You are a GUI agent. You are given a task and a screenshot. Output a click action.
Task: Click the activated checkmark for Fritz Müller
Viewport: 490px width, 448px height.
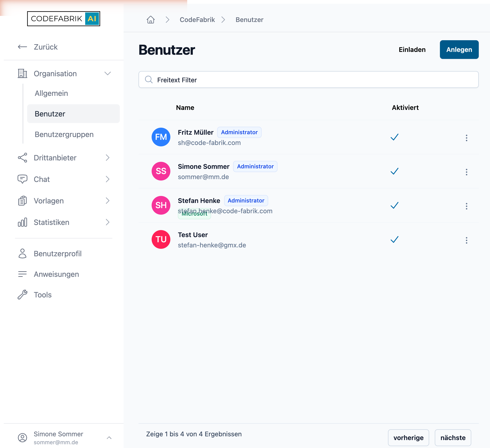click(x=395, y=137)
